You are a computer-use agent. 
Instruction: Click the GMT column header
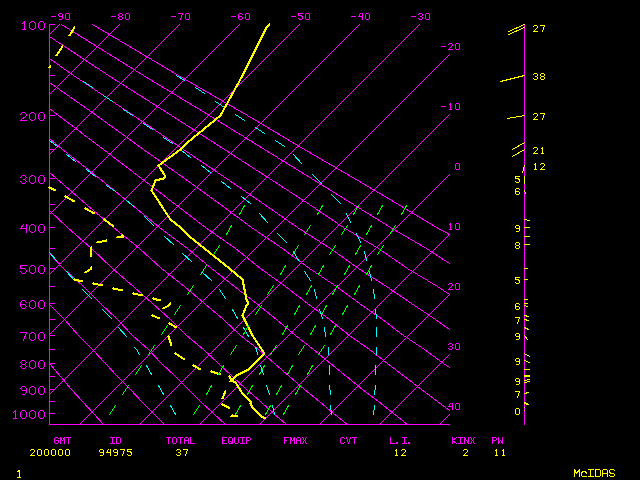62,440
